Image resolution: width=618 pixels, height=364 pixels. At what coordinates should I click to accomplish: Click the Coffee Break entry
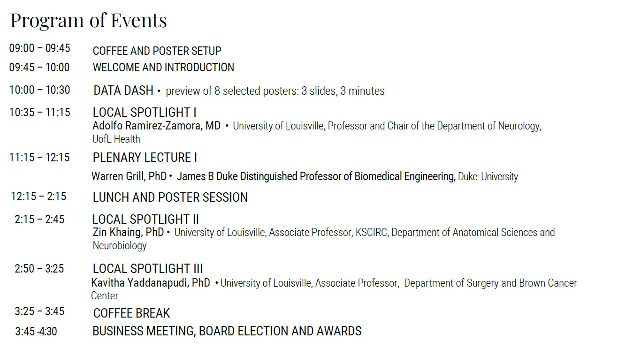tap(131, 313)
